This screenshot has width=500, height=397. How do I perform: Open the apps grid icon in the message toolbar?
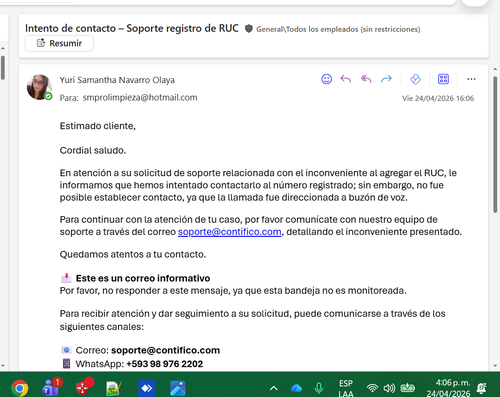click(x=443, y=79)
